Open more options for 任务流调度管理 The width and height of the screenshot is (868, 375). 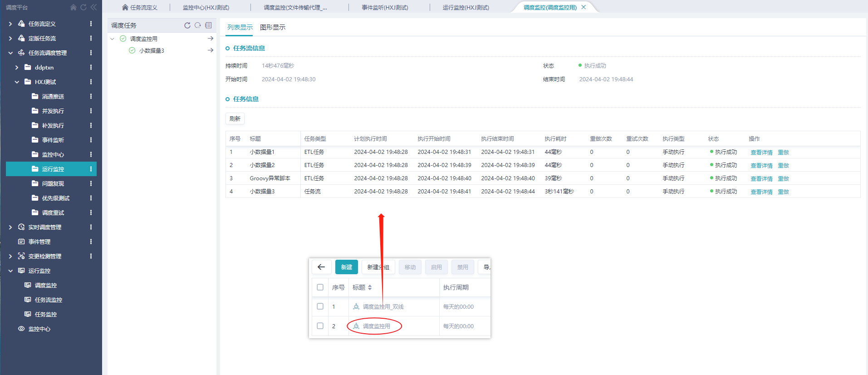91,53
